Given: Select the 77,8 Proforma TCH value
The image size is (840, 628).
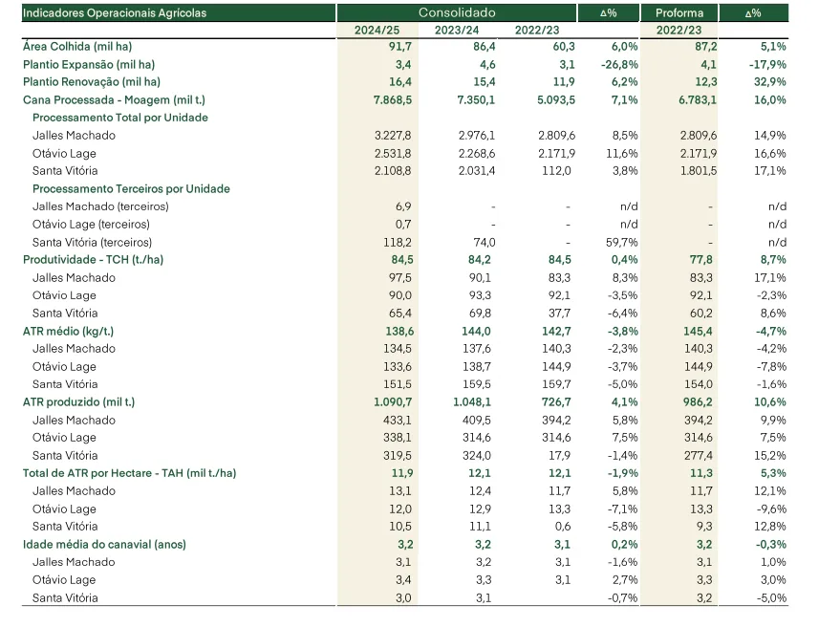Looking at the screenshot, I should (x=701, y=260).
